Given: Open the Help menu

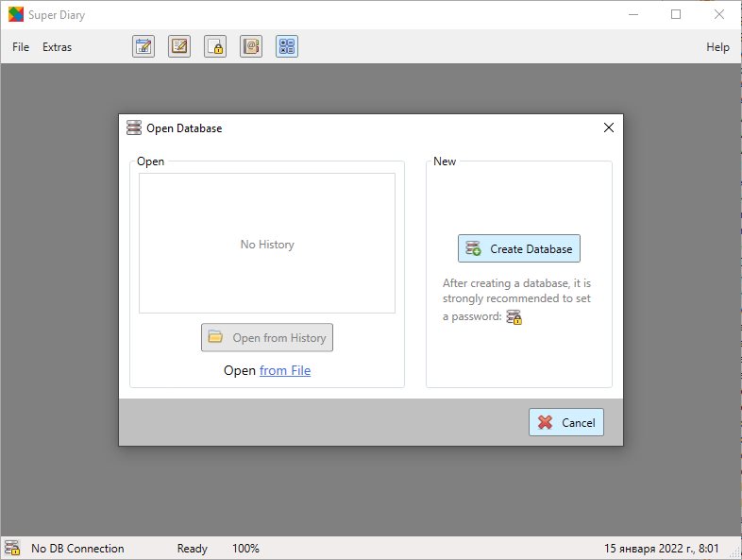Looking at the screenshot, I should (717, 47).
